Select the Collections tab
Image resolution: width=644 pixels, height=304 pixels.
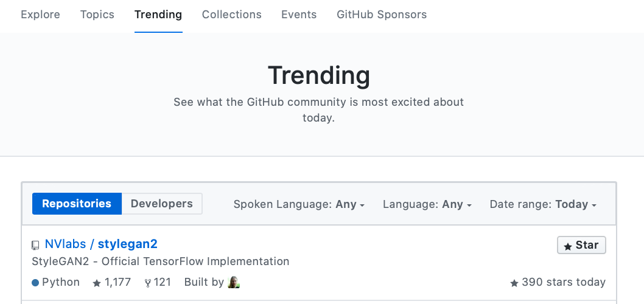coord(232,15)
